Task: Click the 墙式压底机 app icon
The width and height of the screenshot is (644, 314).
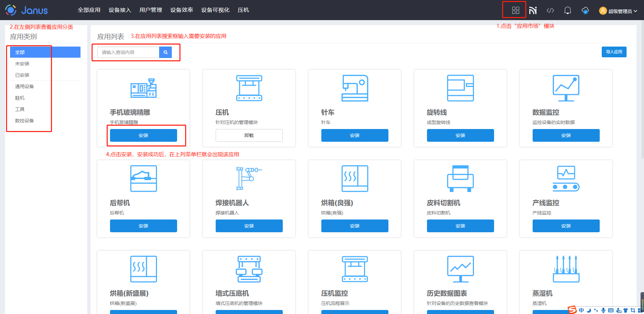Action: click(249, 269)
